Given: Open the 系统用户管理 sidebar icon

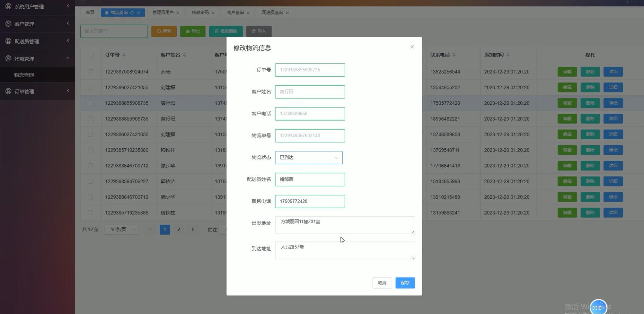Looking at the screenshot, I should coord(8,6).
